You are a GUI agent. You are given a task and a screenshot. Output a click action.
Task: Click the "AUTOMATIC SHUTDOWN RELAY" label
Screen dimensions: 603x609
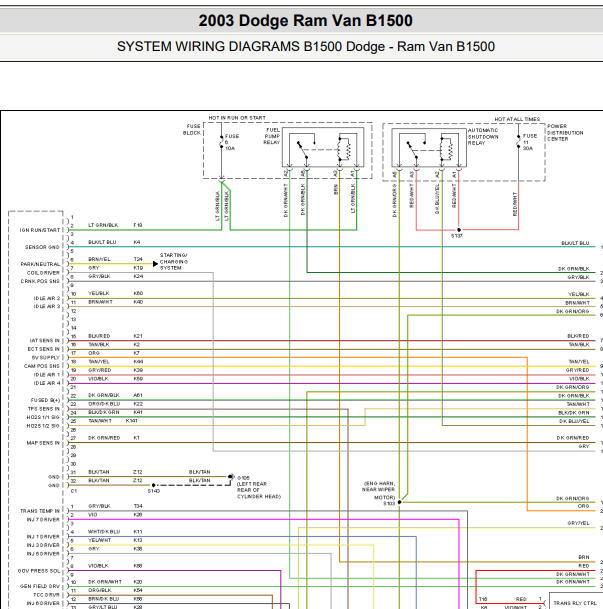tap(483, 136)
